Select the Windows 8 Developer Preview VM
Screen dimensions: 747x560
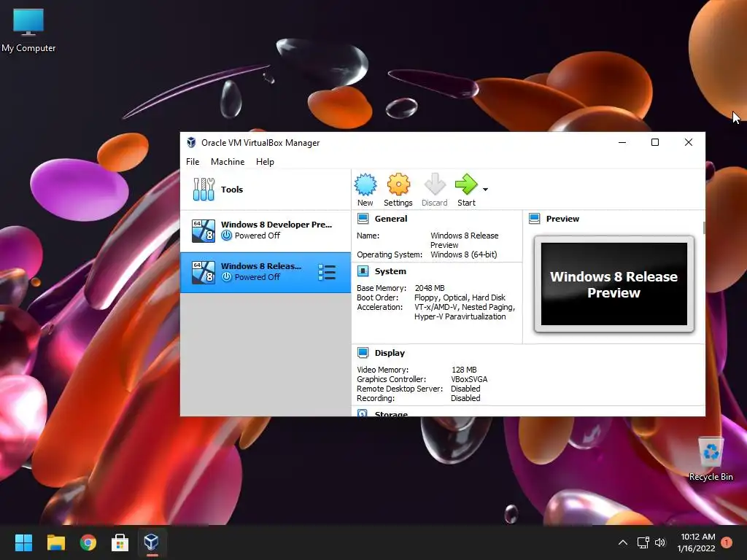coord(266,230)
